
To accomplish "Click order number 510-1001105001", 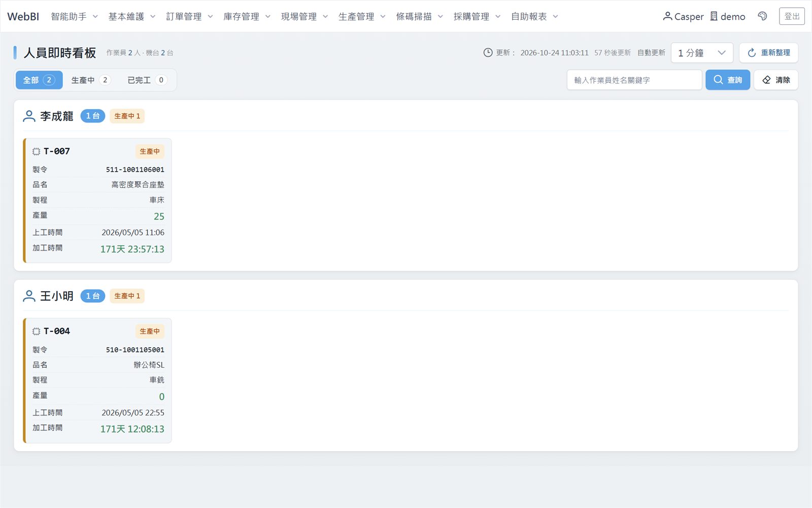I will [135, 350].
